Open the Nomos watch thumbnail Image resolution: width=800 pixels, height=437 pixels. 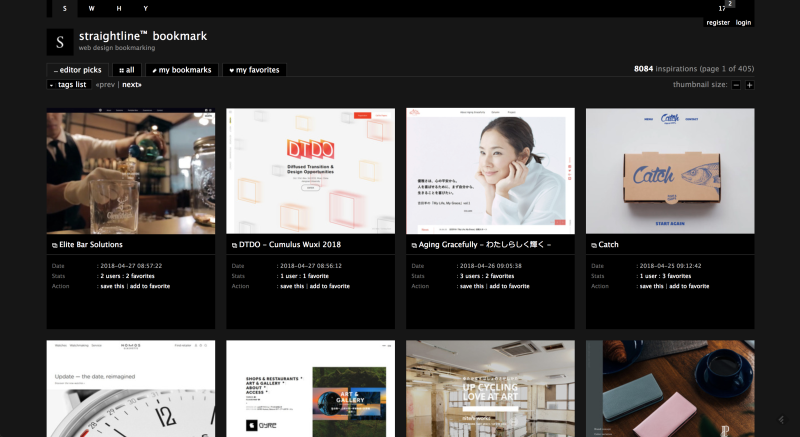(131, 389)
